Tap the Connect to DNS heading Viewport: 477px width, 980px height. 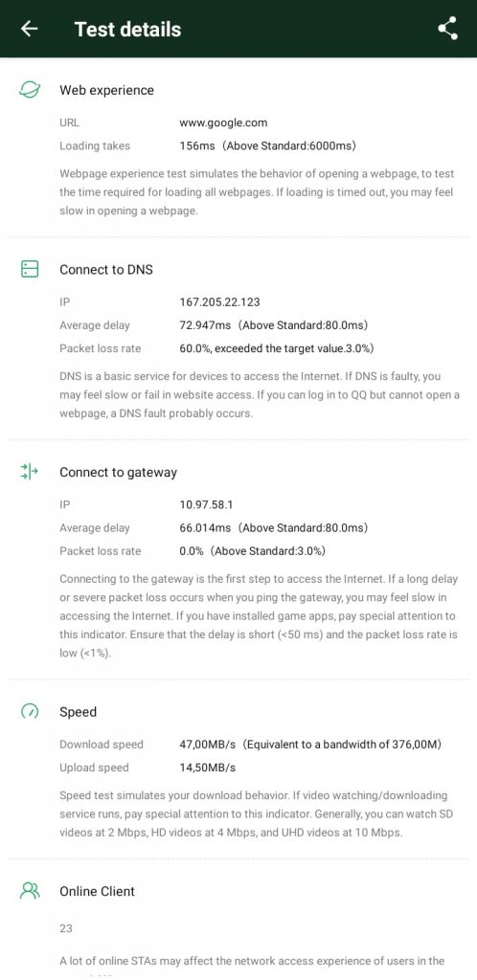click(106, 269)
